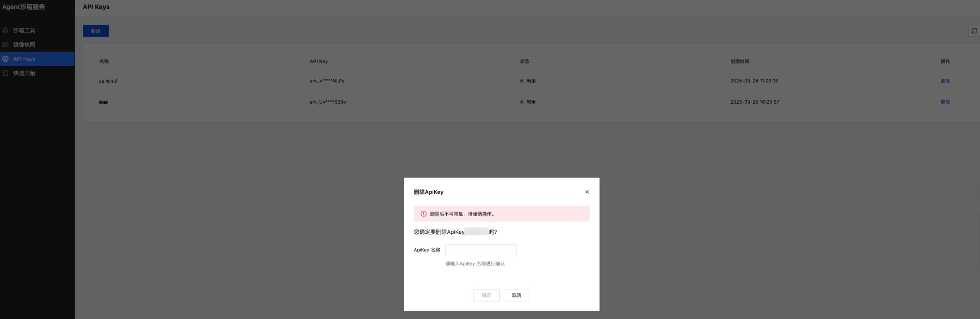Refresh the API Keys list
980x319 pixels.
point(974,31)
